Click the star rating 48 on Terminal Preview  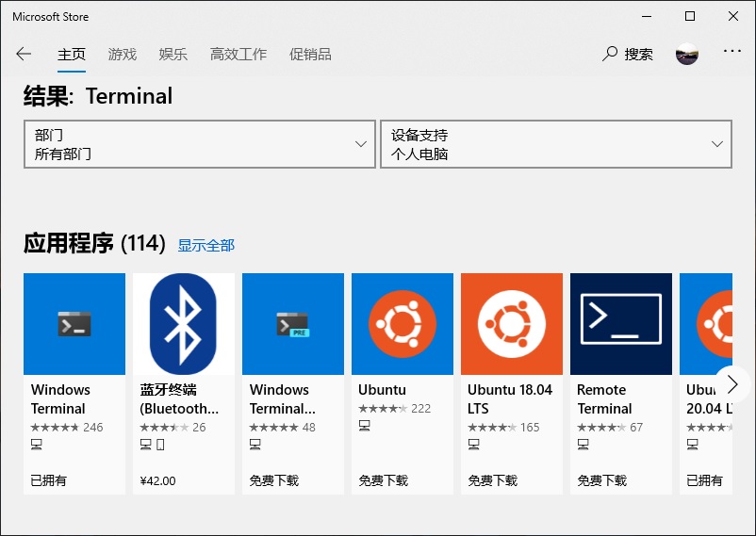click(283, 427)
